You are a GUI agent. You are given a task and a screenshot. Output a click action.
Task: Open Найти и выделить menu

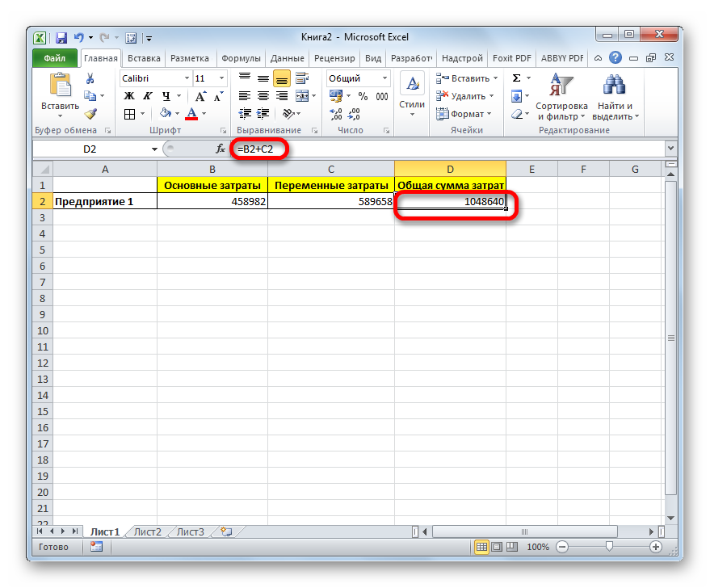[x=615, y=97]
